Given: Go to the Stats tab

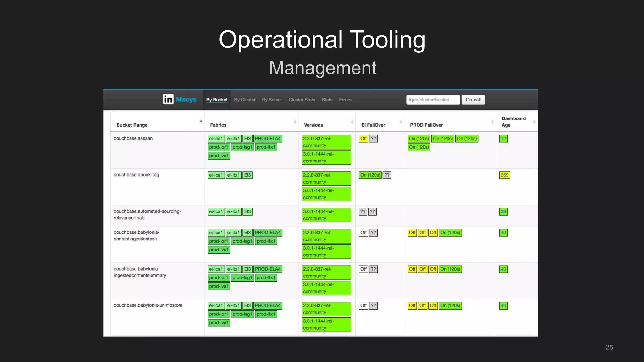Looking at the screenshot, I should click(x=327, y=100).
